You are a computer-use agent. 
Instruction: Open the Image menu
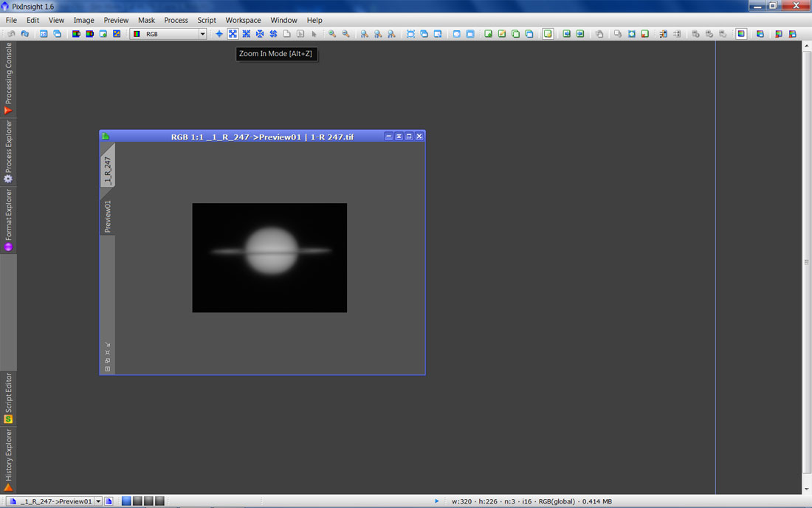(x=83, y=20)
